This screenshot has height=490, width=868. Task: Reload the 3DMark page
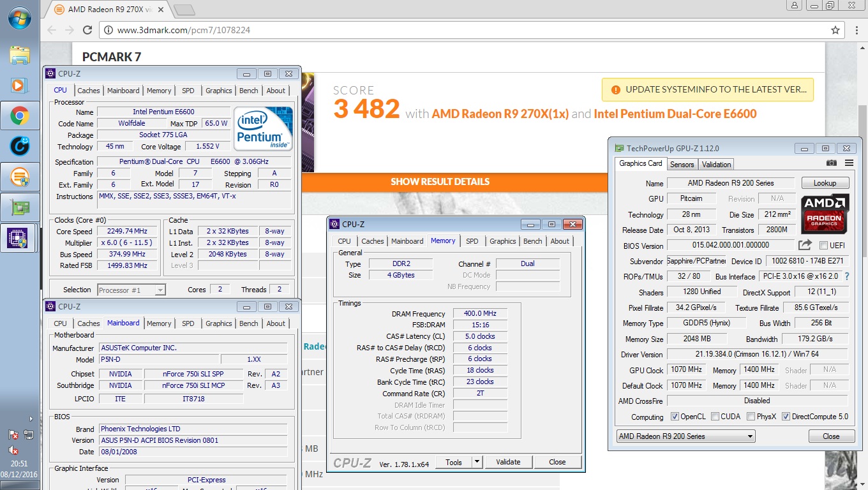point(87,30)
